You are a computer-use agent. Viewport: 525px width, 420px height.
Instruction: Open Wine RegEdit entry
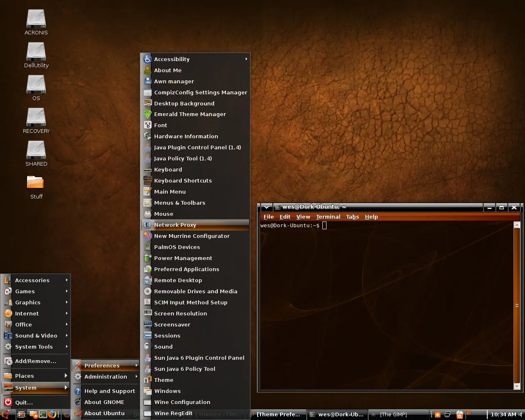pos(195,413)
